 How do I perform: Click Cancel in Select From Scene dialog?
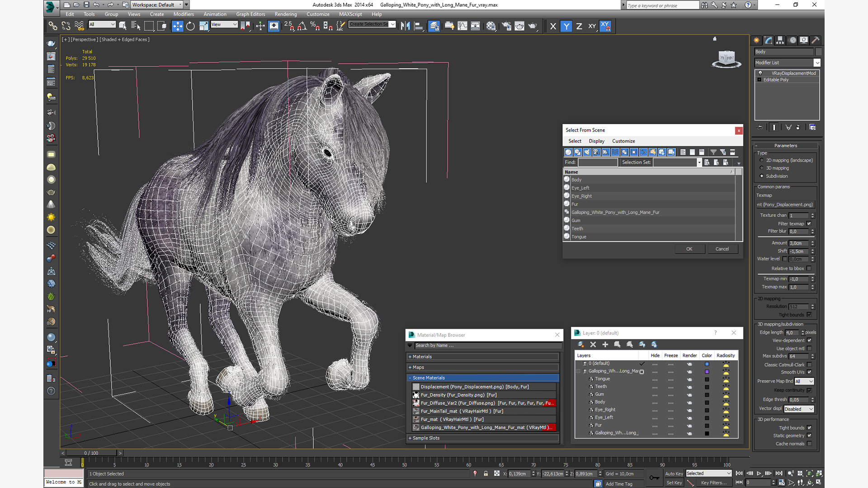(722, 249)
